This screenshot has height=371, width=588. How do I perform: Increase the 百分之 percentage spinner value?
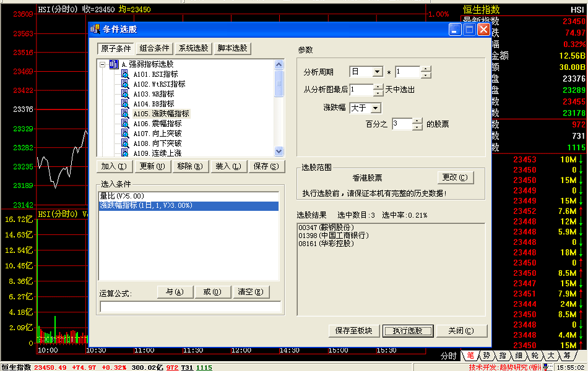[x=418, y=121]
